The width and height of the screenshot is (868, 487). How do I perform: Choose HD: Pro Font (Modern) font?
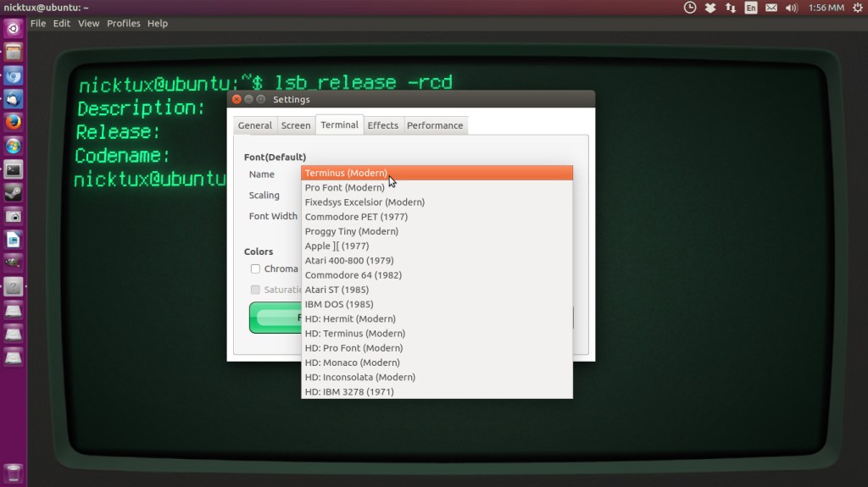coord(437,347)
